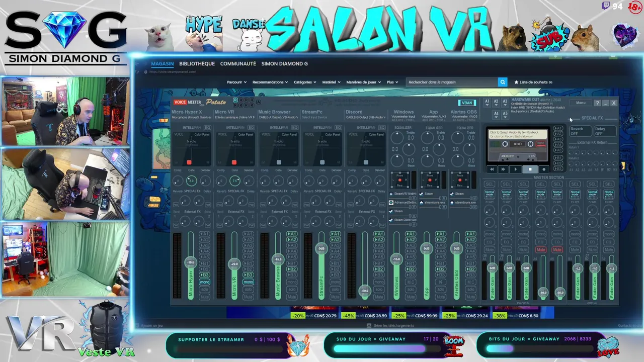
Task: Open the A1 hardware out device dropdown
Action: (x=487, y=102)
